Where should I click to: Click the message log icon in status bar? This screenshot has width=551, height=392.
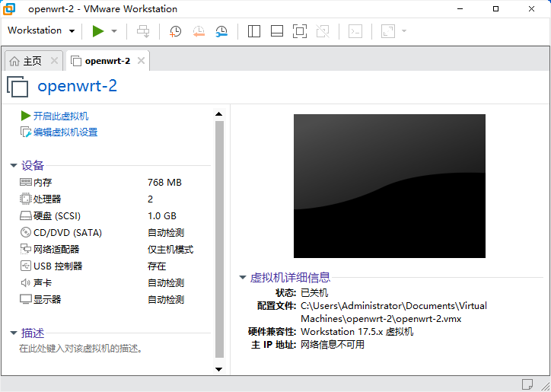click(x=527, y=384)
